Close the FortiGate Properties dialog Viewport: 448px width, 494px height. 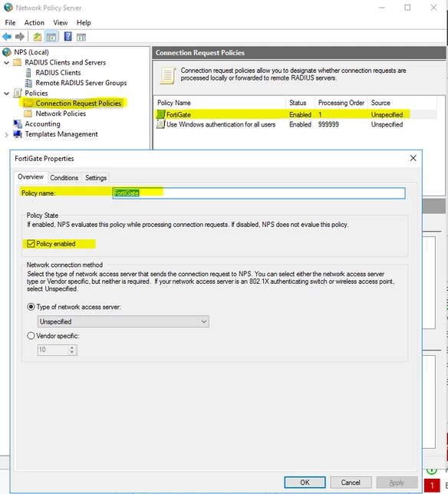413,158
